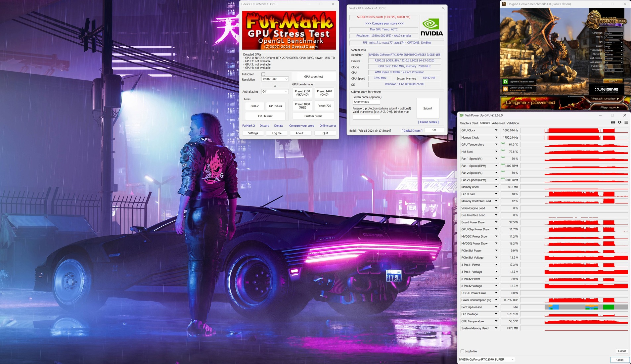Open FurMark Settings
The image size is (631, 364).
click(253, 133)
